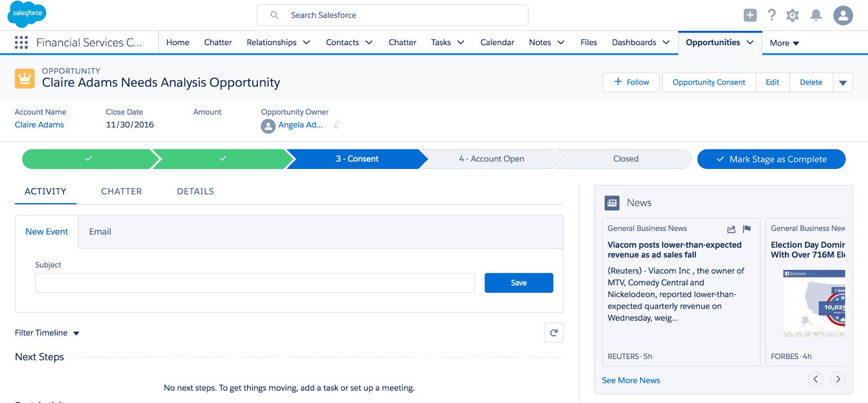Open the user profile avatar
Viewport: 868px width, 403px height.
tap(843, 15)
